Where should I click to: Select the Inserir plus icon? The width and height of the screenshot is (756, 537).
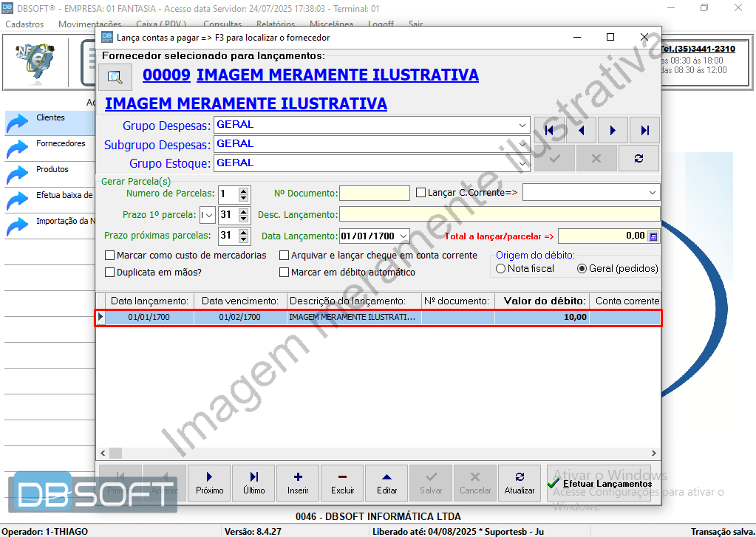297,482
